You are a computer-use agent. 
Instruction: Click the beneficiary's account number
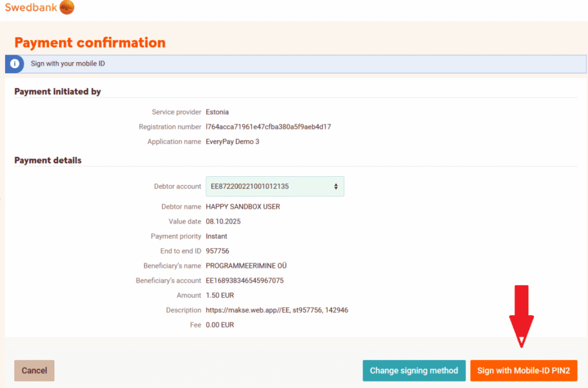[x=245, y=281]
